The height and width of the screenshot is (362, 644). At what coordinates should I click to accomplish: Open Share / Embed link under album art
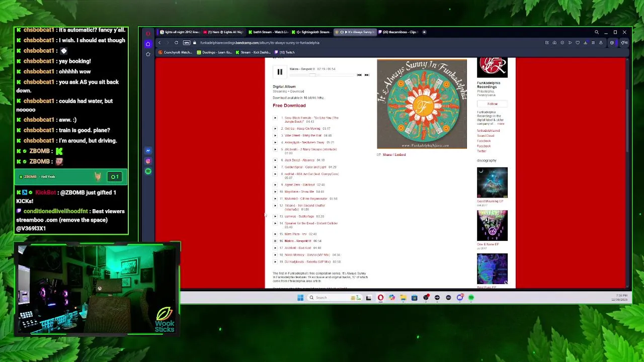click(394, 155)
